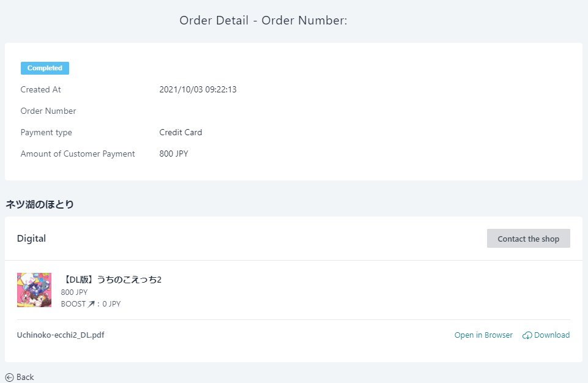Select the shop name ネツ湖のほとり
588x383 pixels.
coord(39,204)
